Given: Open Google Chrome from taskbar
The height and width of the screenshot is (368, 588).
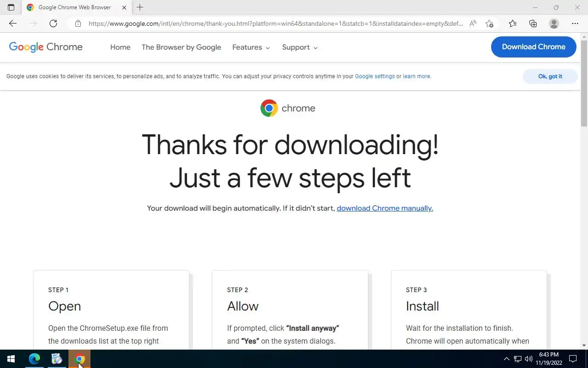Looking at the screenshot, I should pos(79,359).
